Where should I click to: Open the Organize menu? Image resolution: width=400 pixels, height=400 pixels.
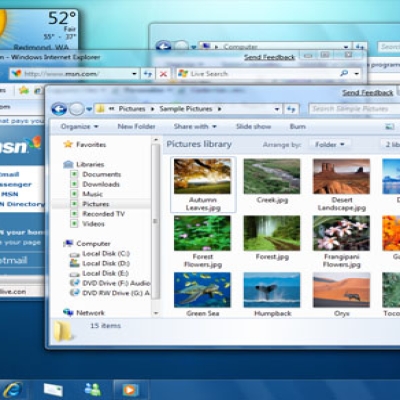[x=79, y=126]
